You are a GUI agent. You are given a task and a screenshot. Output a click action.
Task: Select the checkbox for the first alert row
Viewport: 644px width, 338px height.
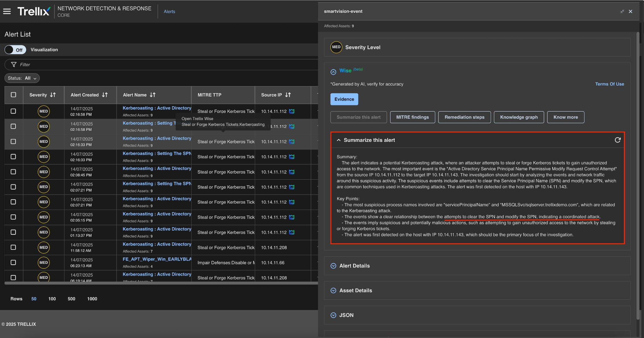(13, 111)
